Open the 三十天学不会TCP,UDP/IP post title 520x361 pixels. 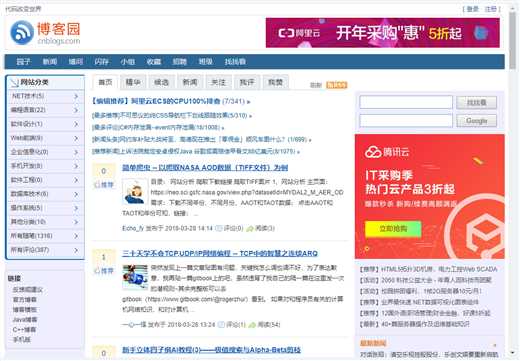click(x=220, y=253)
